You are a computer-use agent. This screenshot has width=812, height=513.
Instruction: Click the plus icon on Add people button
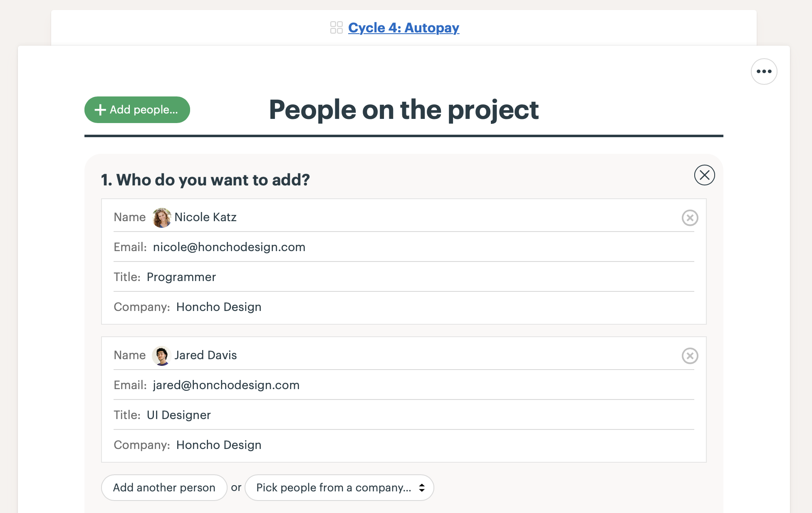coord(100,110)
